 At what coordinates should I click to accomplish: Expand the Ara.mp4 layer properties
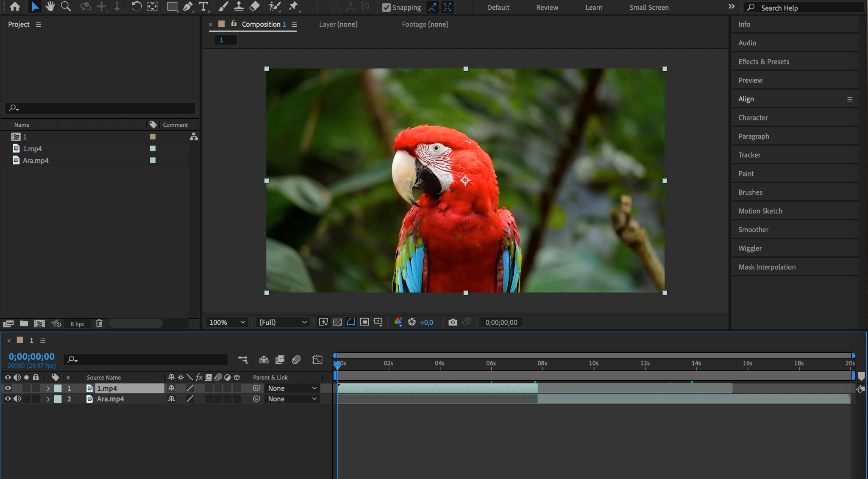point(48,399)
